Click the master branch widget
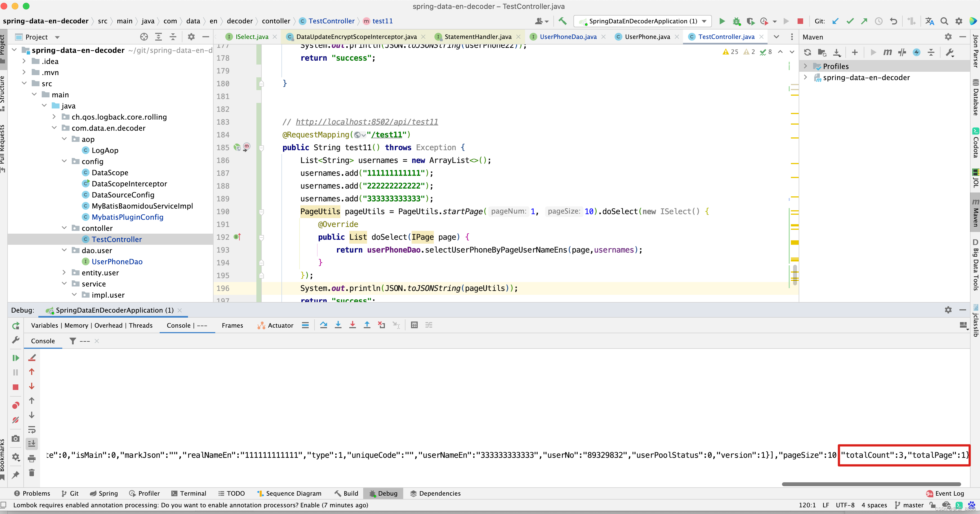This screenshot has height=514, width=980. click(909, 505)
